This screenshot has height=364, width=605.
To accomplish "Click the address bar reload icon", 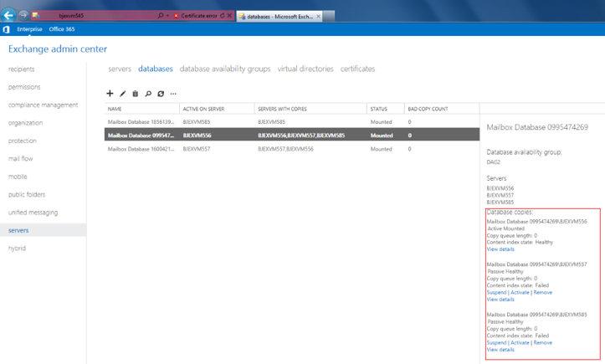I will (x=223, y=16).
